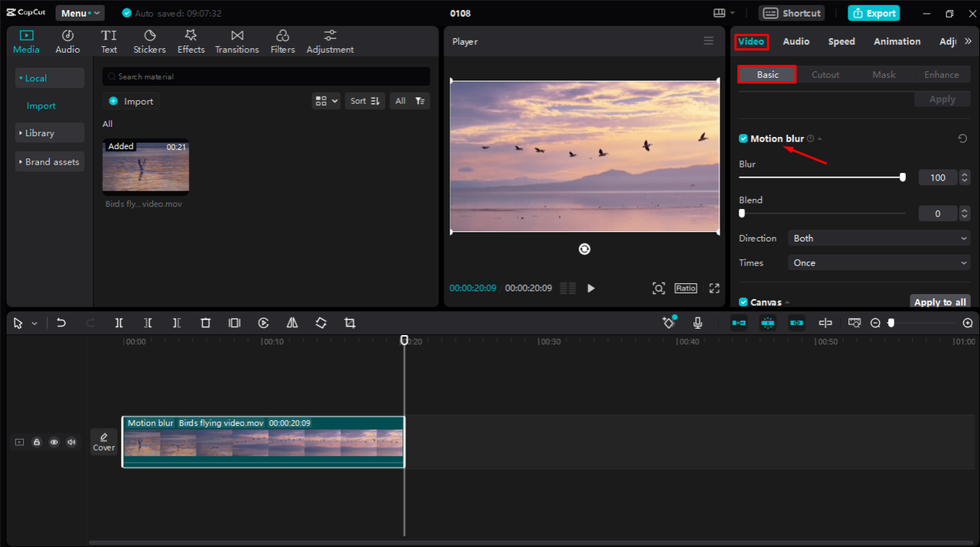Image resolution: width=980 pixels, height=547 pixels.
Task: Click Apply to all button
Action: pos(940,302)
